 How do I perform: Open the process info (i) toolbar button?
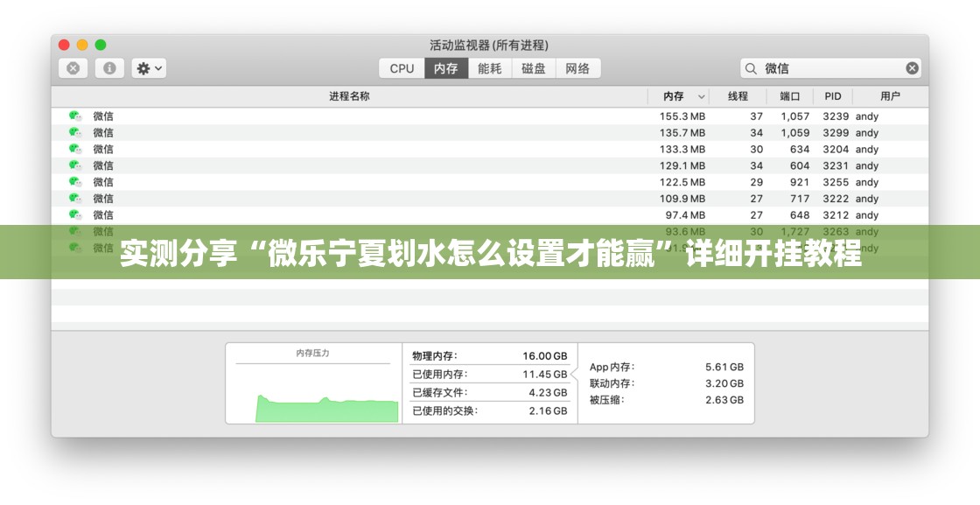coord(109,68)
